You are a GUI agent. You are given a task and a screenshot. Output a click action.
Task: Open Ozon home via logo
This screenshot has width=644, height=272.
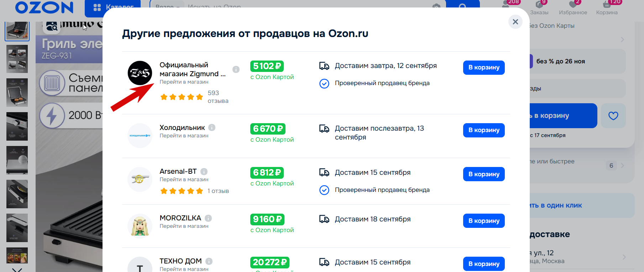44,7
